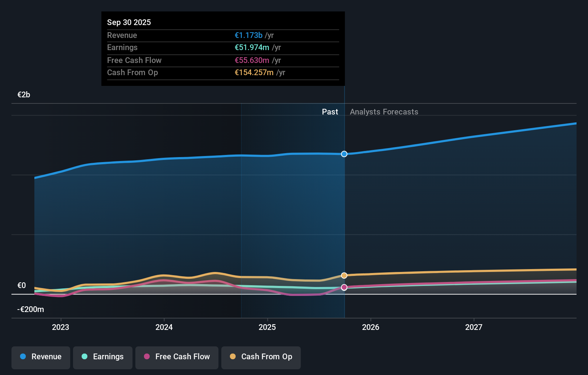
Task: Select the pink Free Cash Flow legend dot
Action: coord(146,357)
